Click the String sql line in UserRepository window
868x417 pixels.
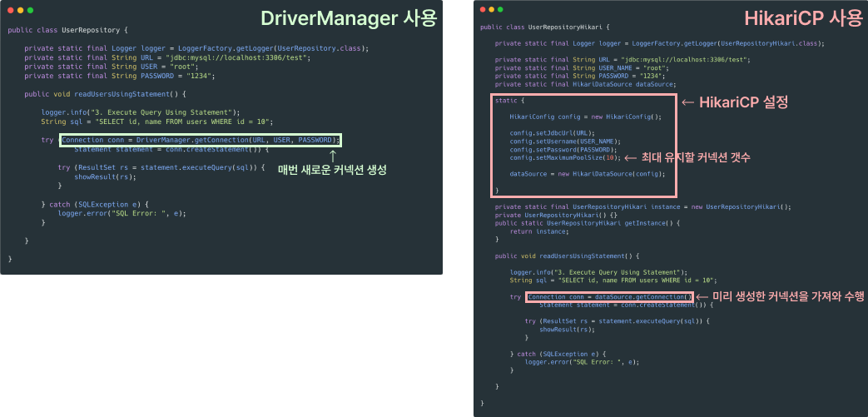[x=157, y=122]
